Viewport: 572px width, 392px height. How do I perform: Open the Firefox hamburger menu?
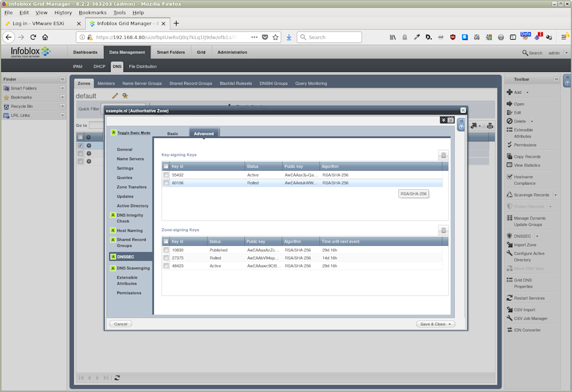click(x=564, y=37)
